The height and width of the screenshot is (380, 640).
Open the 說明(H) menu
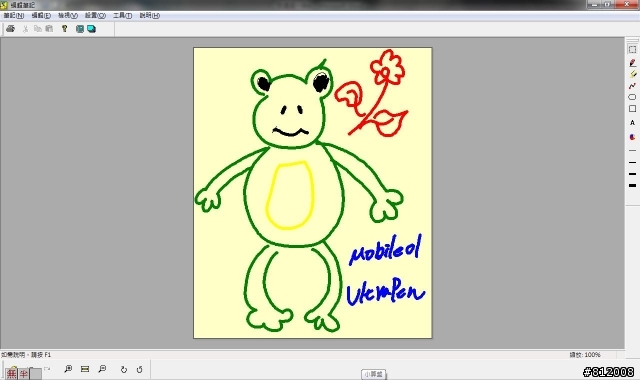click(149, 16)
